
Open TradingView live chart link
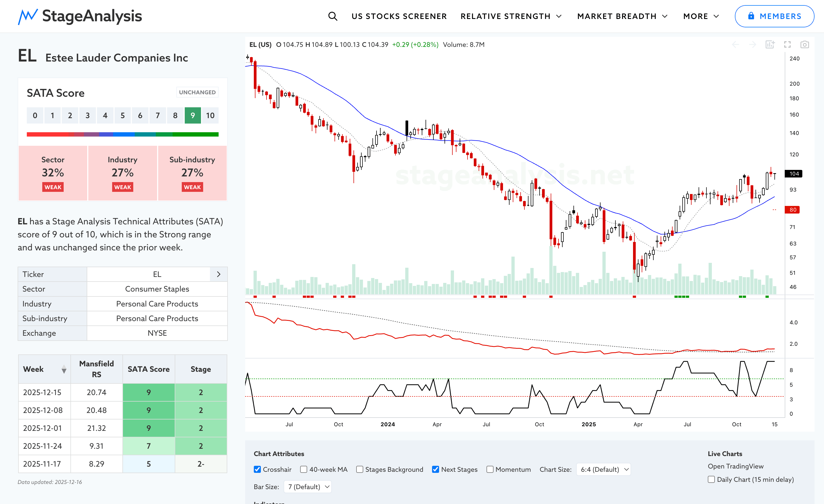pyautogui.click(x=735, y=466)
